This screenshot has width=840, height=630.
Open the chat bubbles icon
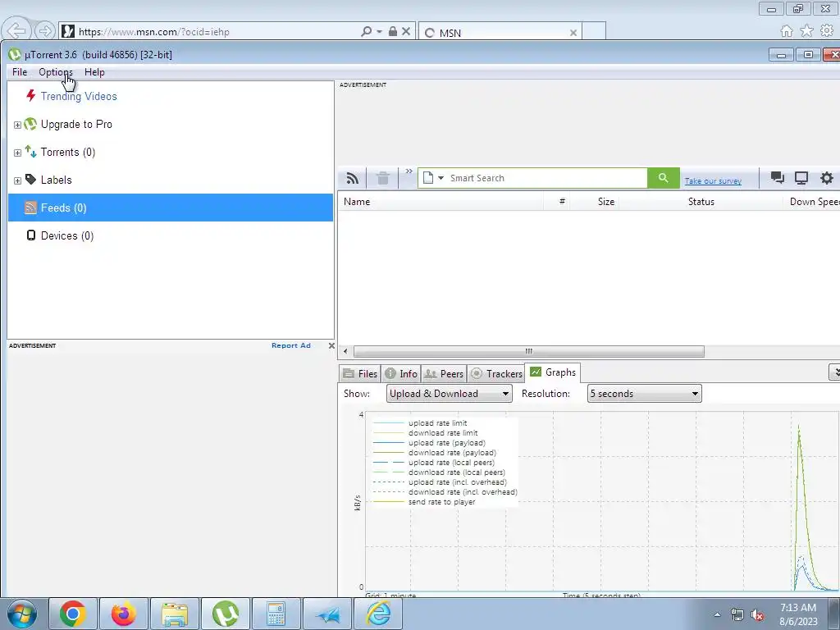point(778,178)
